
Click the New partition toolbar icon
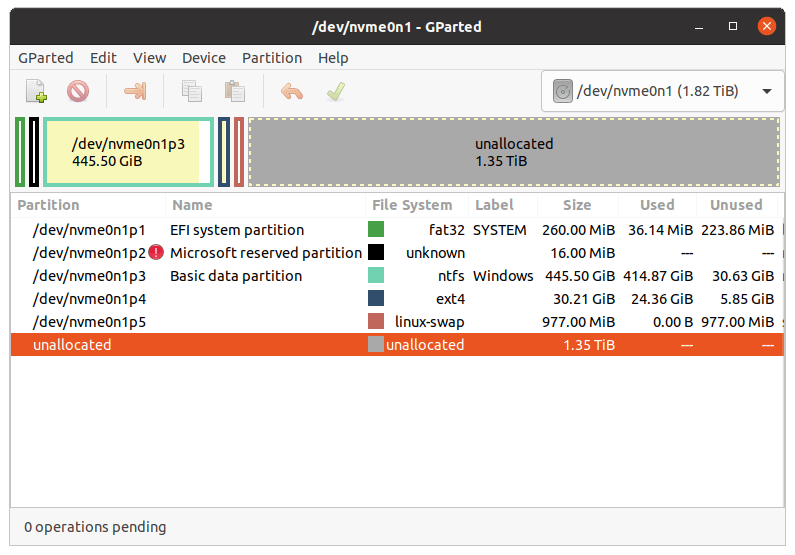pyautogui.click(x=37, y=91)
